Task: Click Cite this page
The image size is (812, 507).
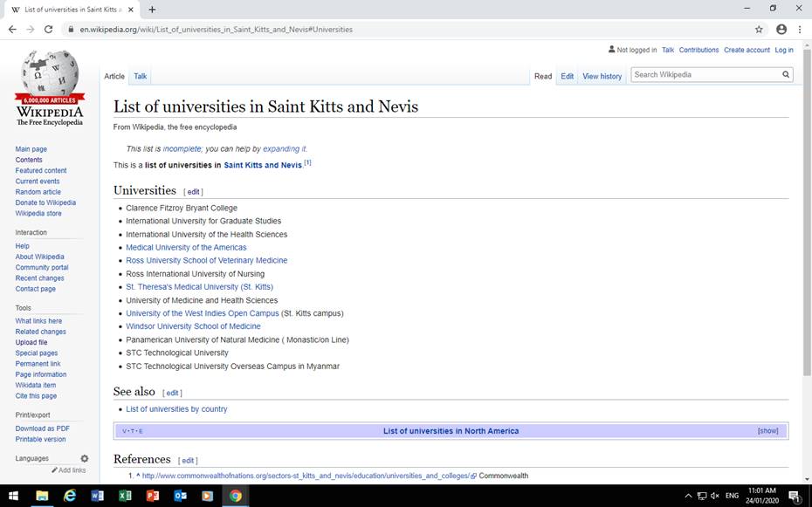Action: [37, 396]
